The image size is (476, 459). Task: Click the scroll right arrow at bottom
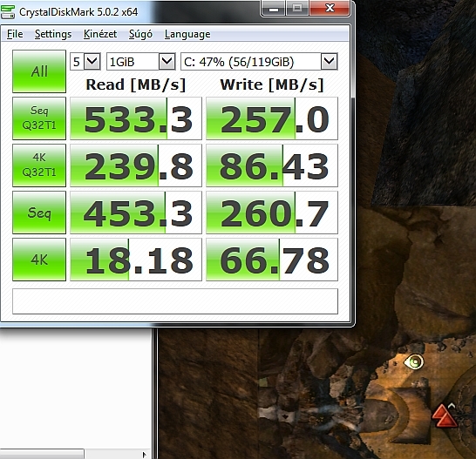[144, 455]
